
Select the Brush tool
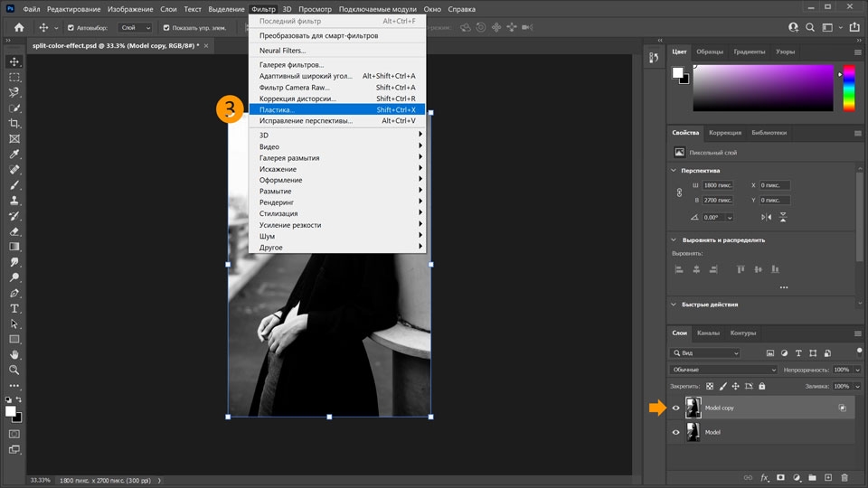14,184
